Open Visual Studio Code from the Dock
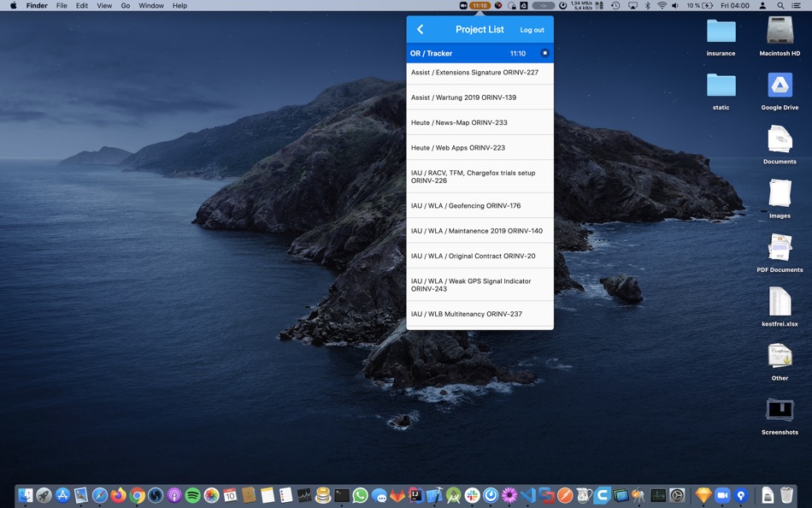 527,495
